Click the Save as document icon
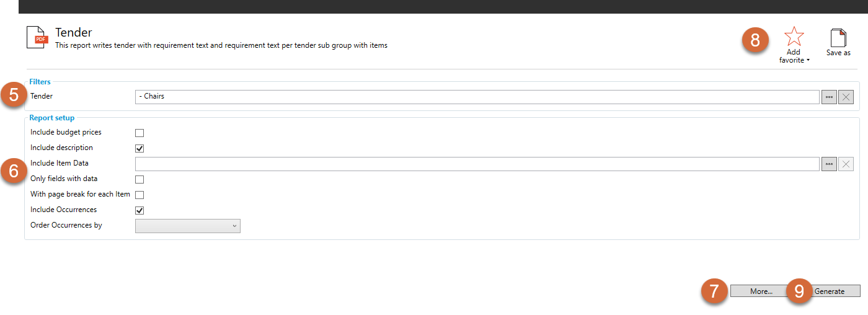 [838, 38]
